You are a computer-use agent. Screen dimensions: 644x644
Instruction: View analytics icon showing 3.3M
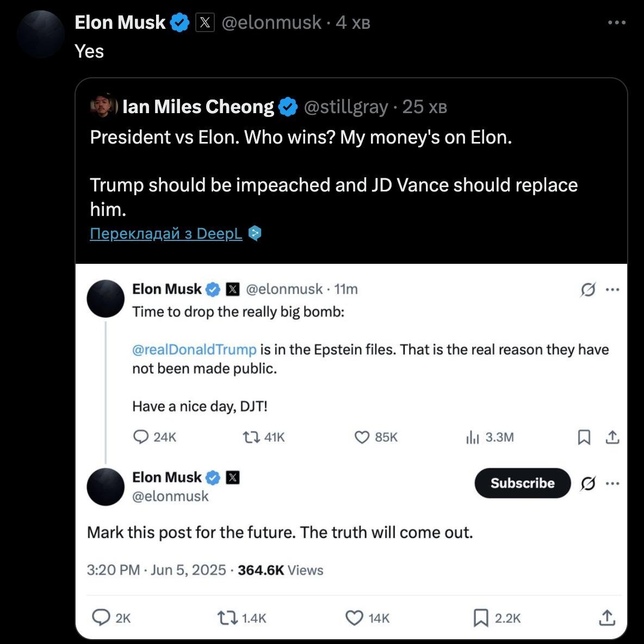click(472, 437)
